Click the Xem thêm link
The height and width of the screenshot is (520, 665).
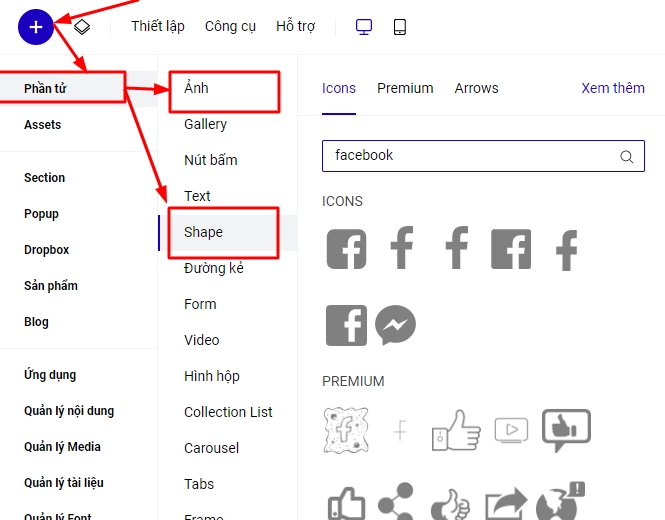(612, 88)
